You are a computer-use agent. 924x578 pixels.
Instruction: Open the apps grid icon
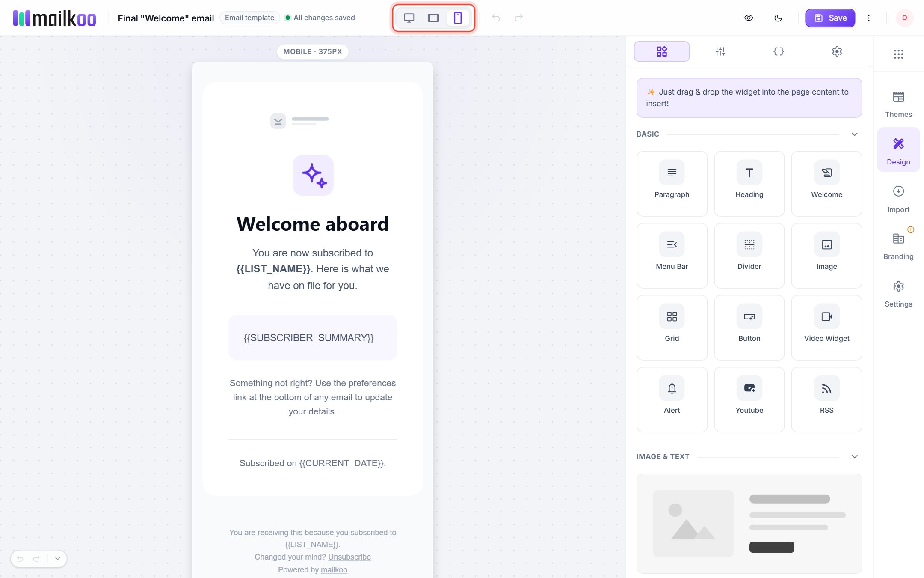click(x=898, y=54)
